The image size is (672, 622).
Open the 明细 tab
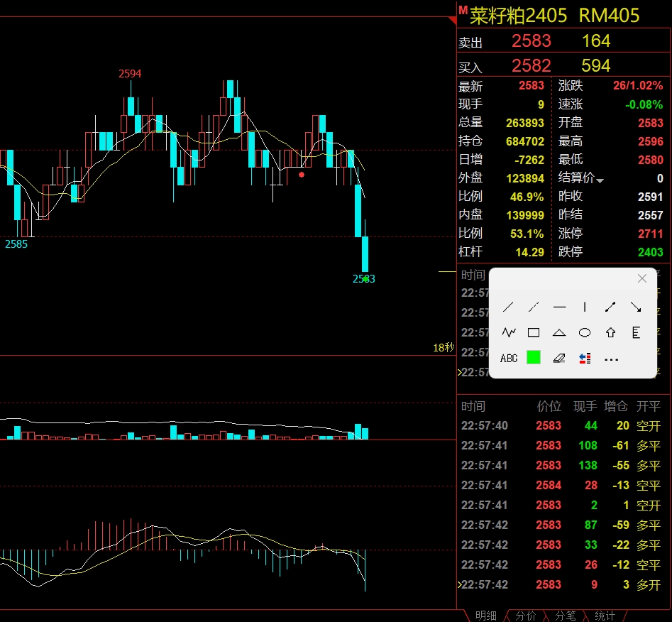click(486, 616)
